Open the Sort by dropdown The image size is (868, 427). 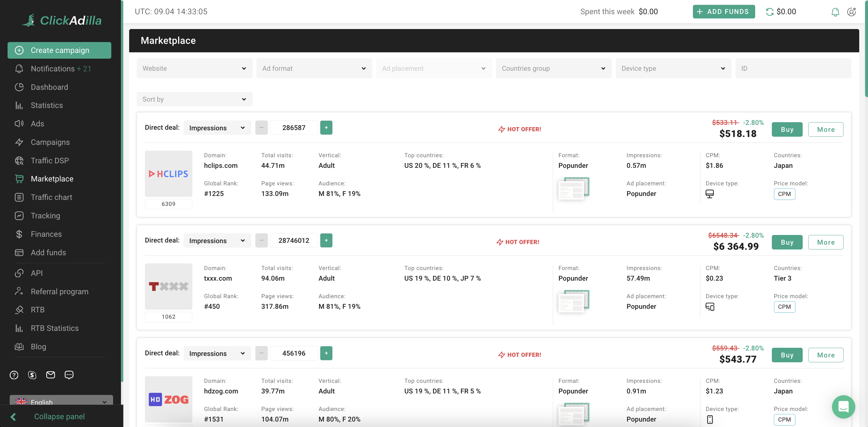click(x=194, y=99)
